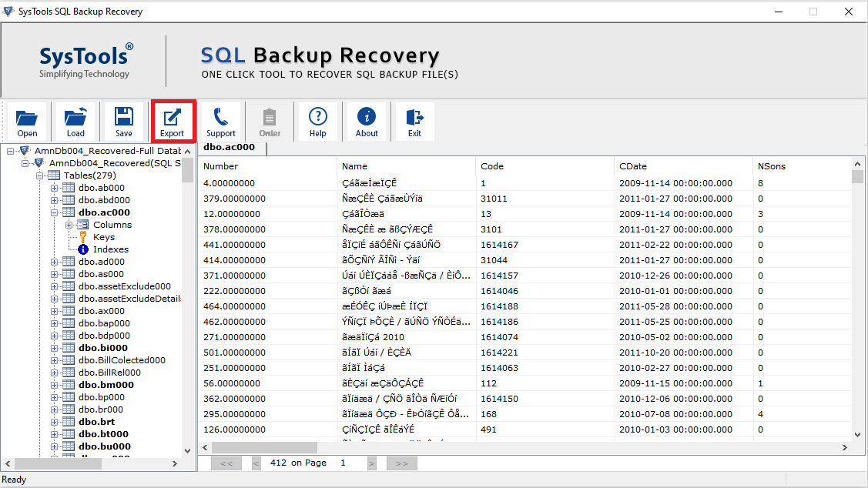The image size is (868, 488).
Task: Click the Save toolbar icon
Action: click(x=123, y=121)
